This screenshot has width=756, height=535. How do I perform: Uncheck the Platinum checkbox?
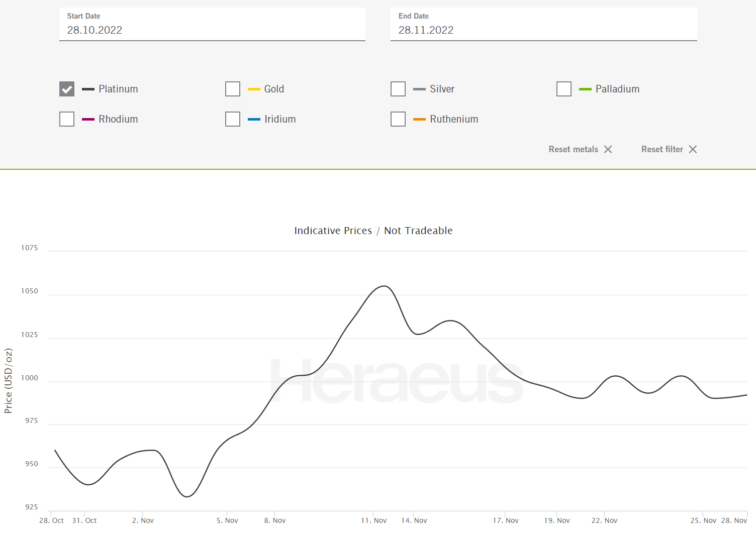[x=67, y=89]
